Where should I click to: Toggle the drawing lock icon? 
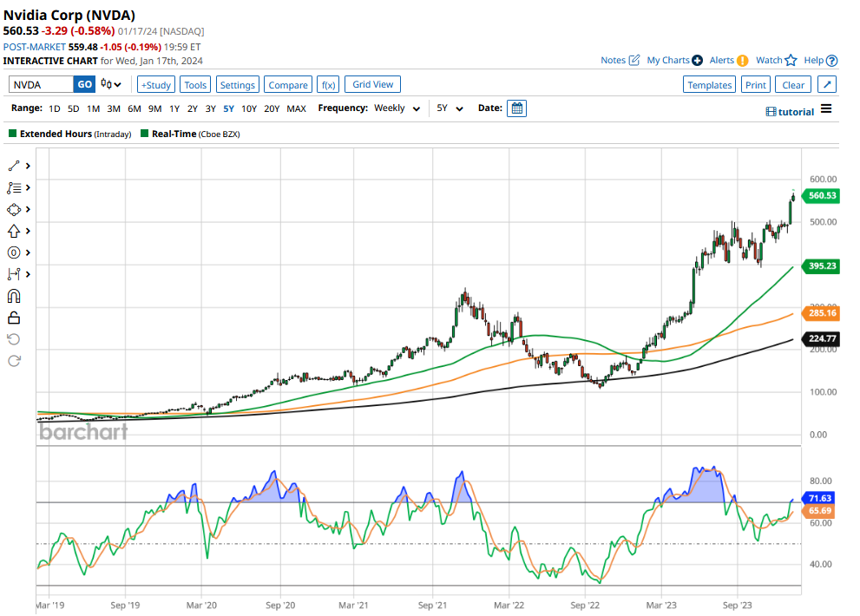14,318
